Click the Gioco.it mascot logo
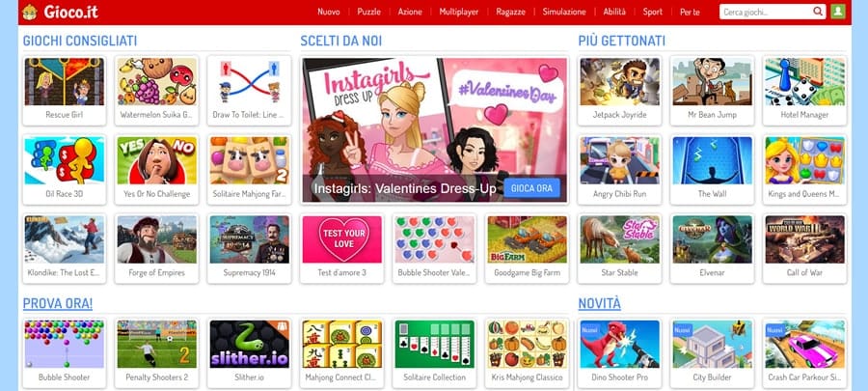The height and width of the screenshot is (391, 868). [29, 12]
